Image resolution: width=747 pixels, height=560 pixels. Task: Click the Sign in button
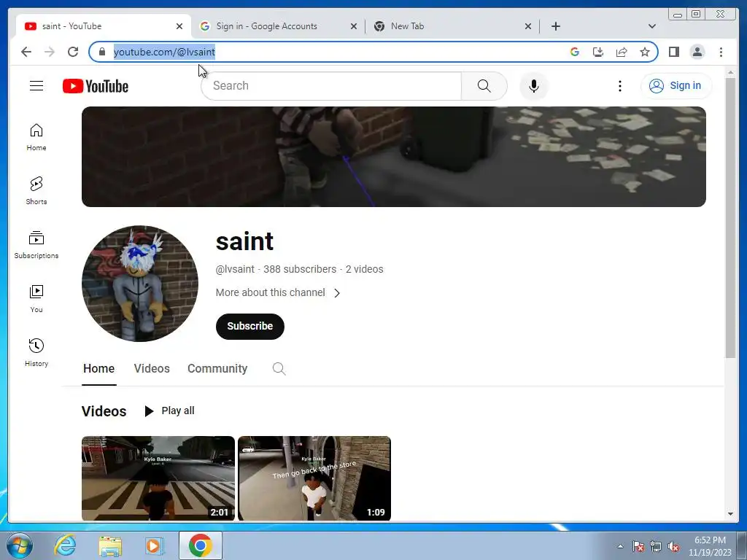point(676,86)
